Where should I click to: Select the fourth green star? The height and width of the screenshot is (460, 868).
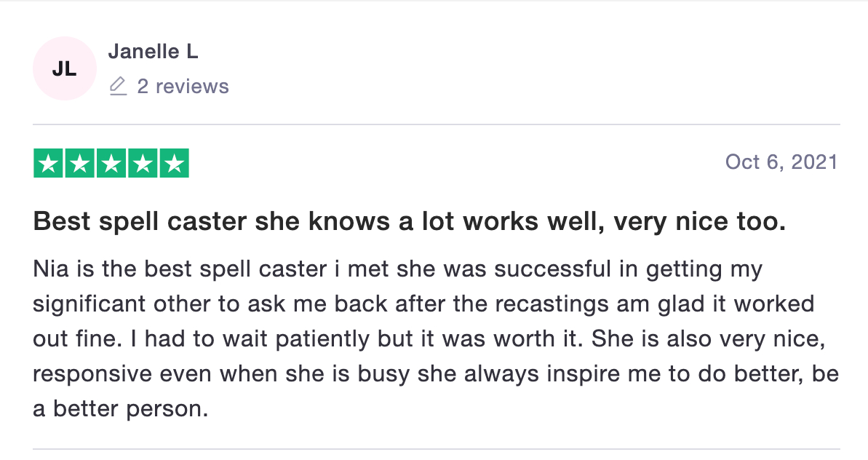[143, 163]
